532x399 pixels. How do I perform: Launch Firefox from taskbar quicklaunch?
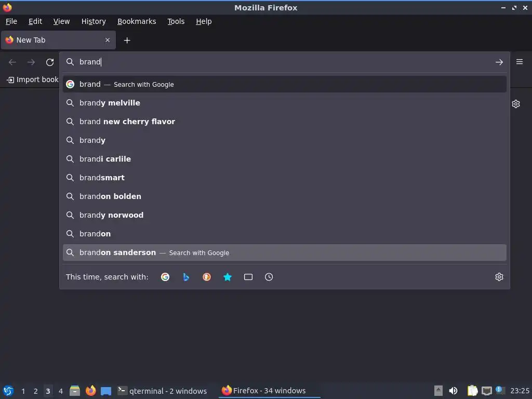click(x=90, y=391)
